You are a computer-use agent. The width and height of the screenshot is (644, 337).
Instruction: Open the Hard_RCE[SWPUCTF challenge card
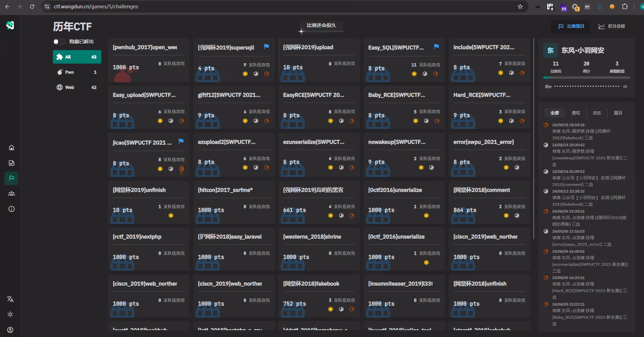(x=489, y=107)
